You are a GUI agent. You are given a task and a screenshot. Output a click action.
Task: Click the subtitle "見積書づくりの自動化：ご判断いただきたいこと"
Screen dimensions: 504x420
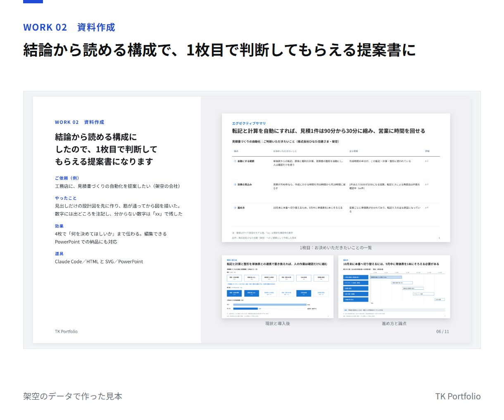coord(285,142)
